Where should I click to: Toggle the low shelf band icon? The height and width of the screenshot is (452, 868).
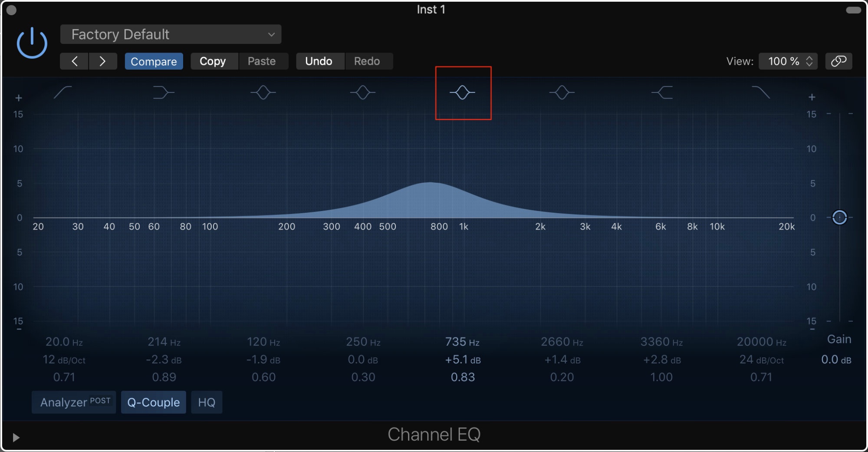pyautogui.click(x=163, y=92)
